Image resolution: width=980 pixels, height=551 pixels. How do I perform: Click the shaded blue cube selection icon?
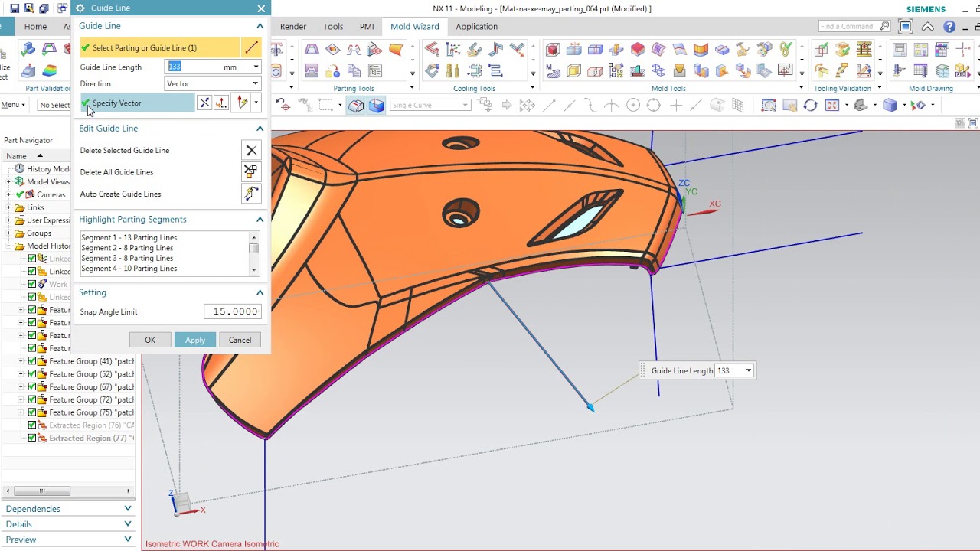click(376, 105)
